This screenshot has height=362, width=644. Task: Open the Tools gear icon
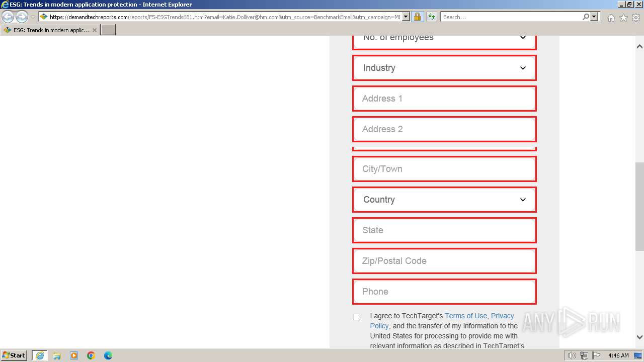pyautogui.click(x=636, y=18)
